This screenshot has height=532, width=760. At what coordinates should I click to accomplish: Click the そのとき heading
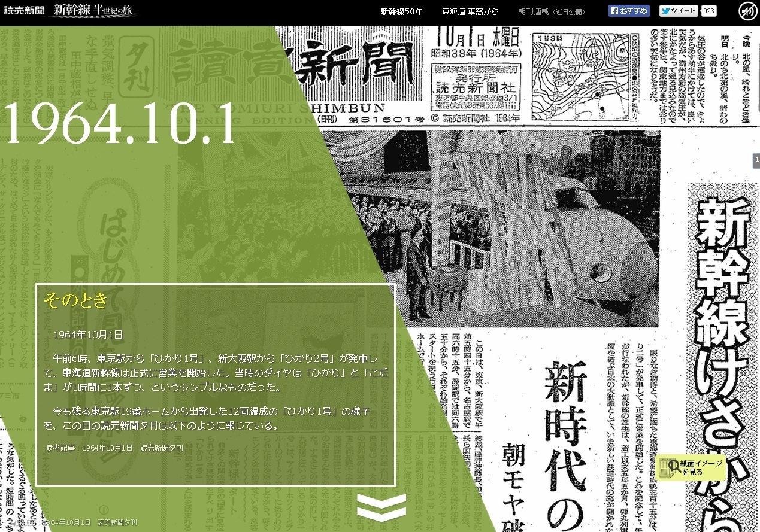pos(75,300)
